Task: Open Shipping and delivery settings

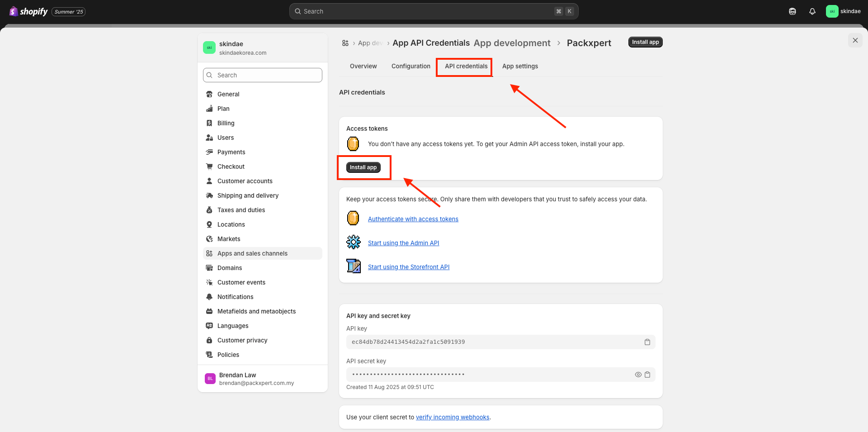Action: 263,195
